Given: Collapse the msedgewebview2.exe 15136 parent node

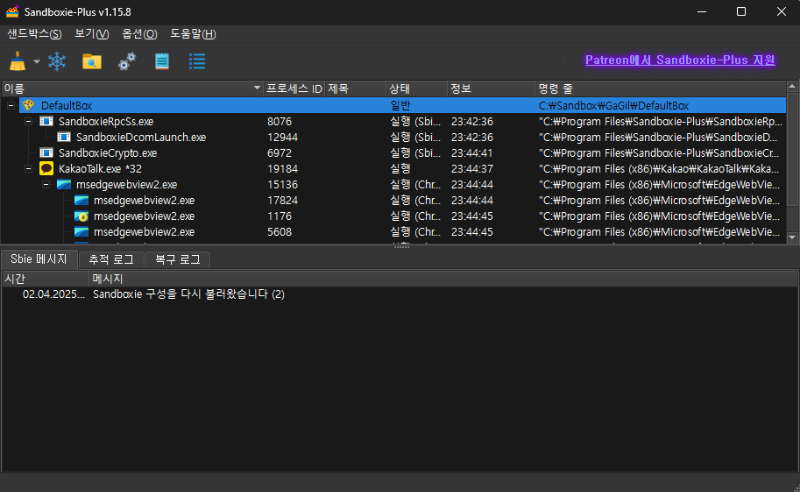Looking at the screenshot, I should pyautogui.click(x=46, y=185).
